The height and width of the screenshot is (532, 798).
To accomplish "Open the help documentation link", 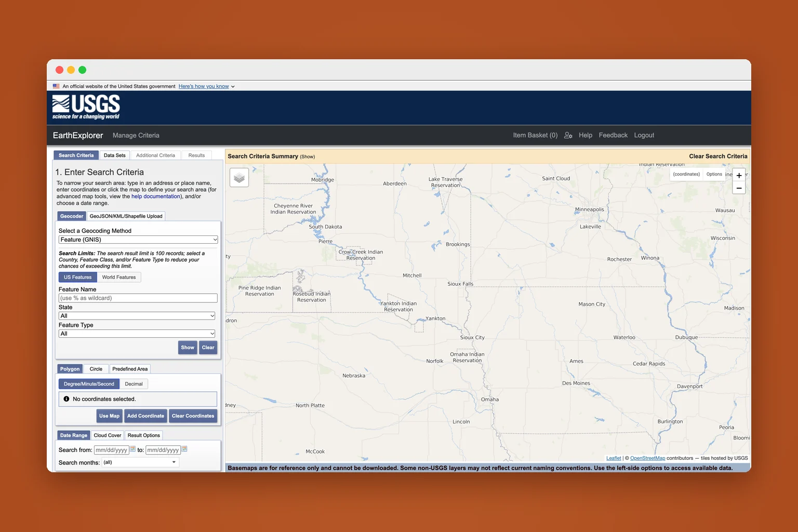I will coord(156,196).
